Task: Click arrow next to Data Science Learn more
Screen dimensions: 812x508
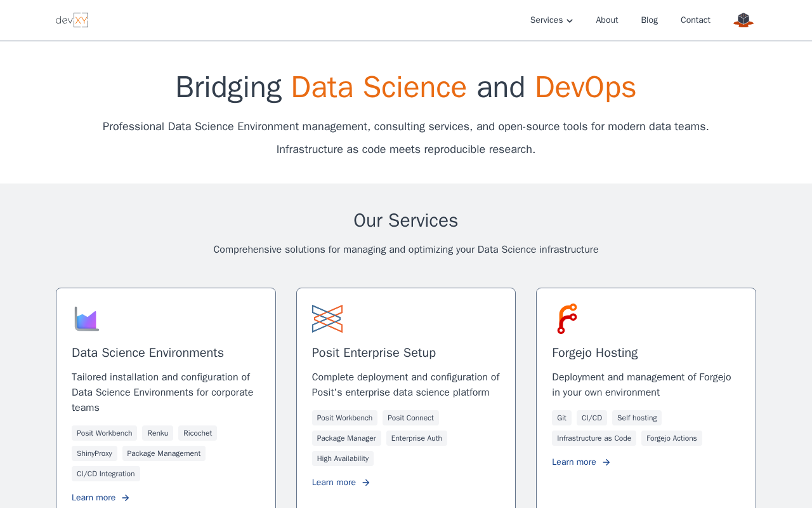Action: click(126, 498)
